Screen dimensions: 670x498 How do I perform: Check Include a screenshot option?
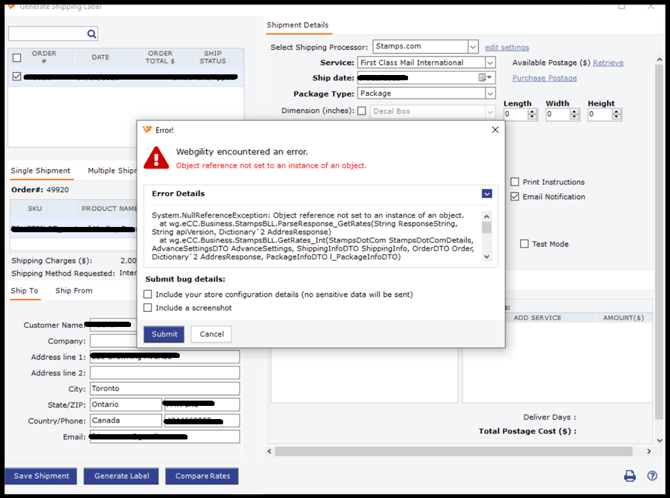click(x=147, y=308)
